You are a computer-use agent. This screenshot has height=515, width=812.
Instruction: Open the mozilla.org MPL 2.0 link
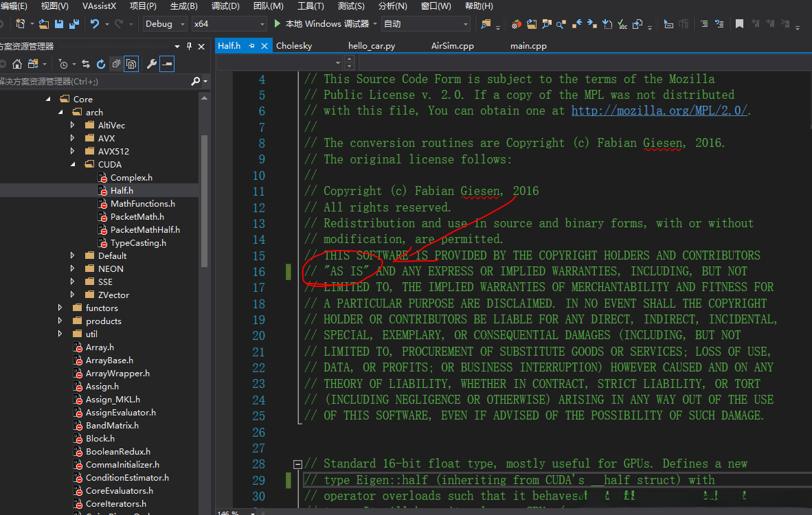pos(659,111)
